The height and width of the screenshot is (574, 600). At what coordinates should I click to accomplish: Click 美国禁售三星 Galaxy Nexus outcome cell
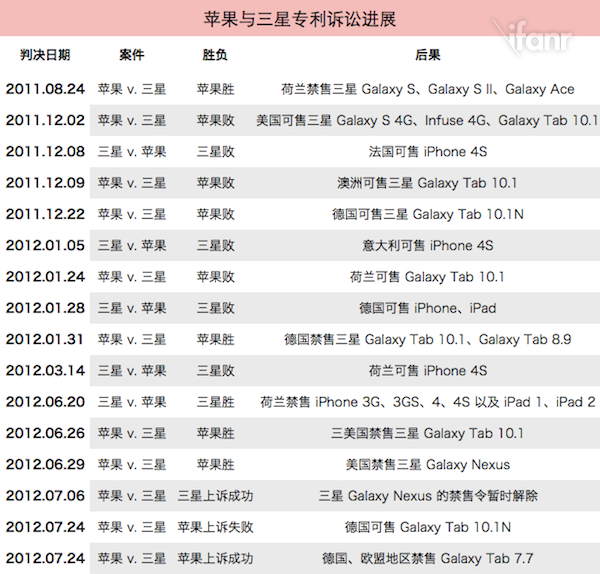click(x=427, y=464)
